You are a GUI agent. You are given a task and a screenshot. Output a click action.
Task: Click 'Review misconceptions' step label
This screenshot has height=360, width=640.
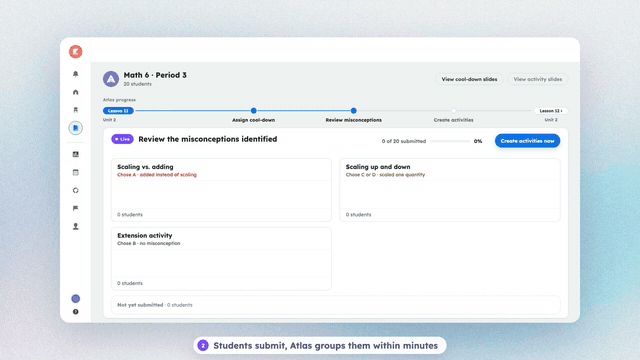tap(353, 120)
